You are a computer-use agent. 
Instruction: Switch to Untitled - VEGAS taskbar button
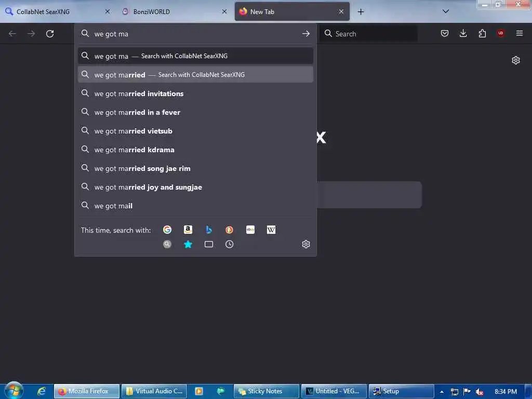pyautogui.click(x=334, y=391)
